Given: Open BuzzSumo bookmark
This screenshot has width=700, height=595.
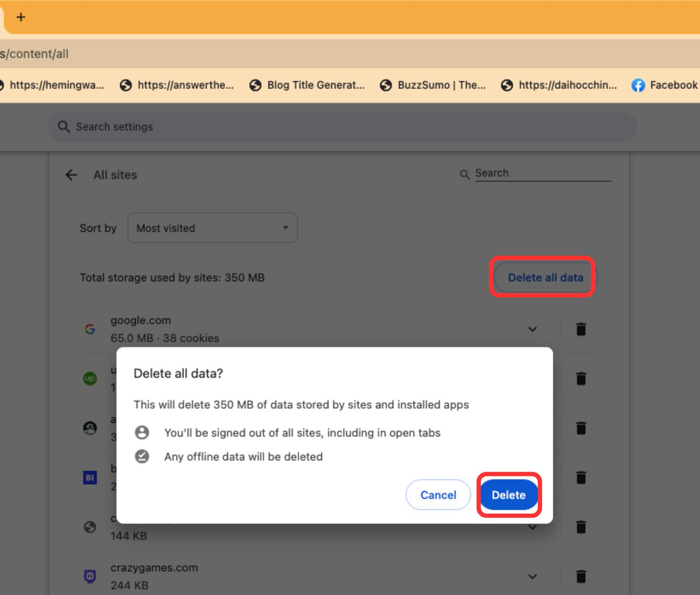Looking at the screenshot, I should click(x=433, y=85).
